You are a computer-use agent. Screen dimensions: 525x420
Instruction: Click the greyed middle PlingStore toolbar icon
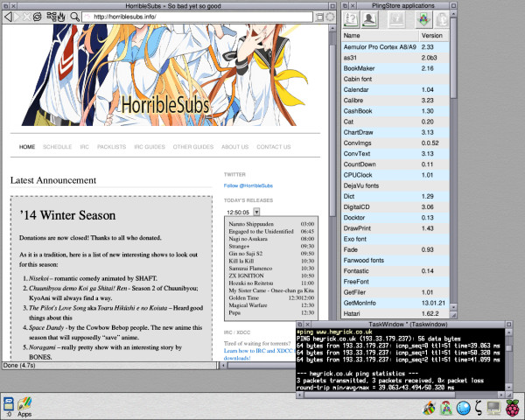click(x=396, y=19)
